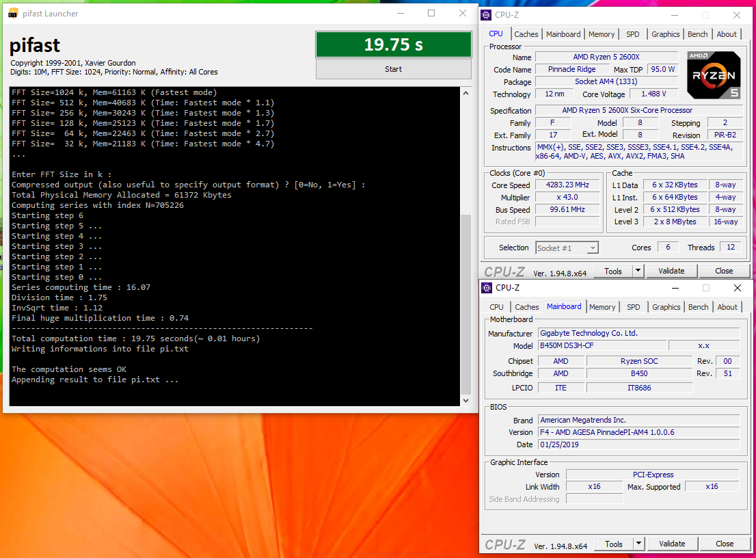756x558 pixels.
Task: Click the BIOS version F4 AGESA field
Action: (639, 433)
